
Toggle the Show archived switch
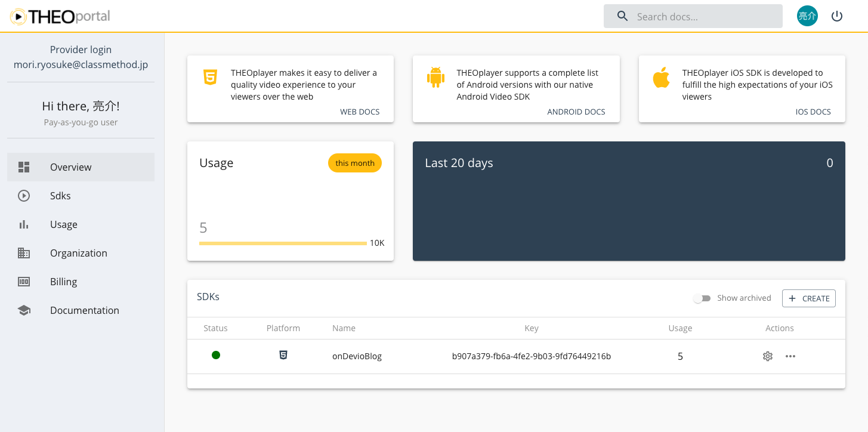702,298
